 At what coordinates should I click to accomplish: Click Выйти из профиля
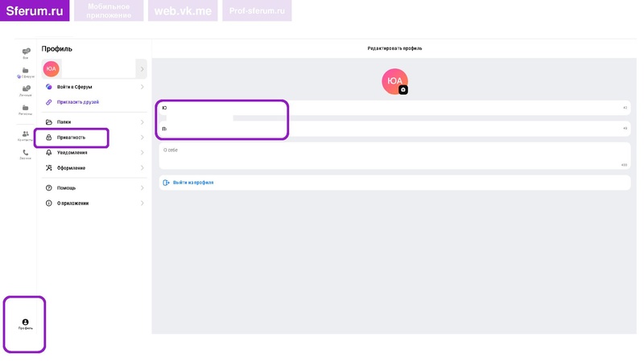192,183
